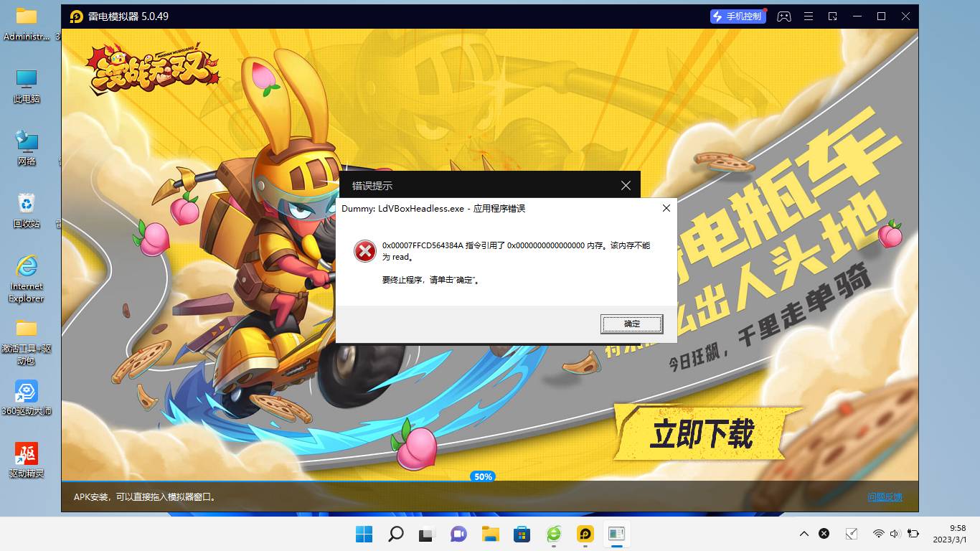Click the 问题反馈 feedback link

click(x=884, y=496)
